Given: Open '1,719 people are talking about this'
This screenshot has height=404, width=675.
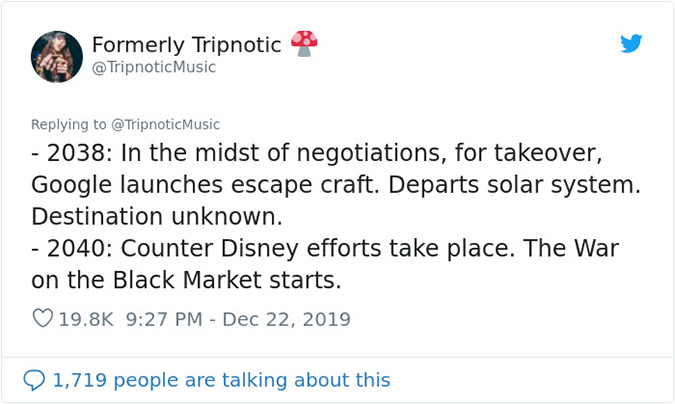Looking at the screenshot, I should (221, 381).
